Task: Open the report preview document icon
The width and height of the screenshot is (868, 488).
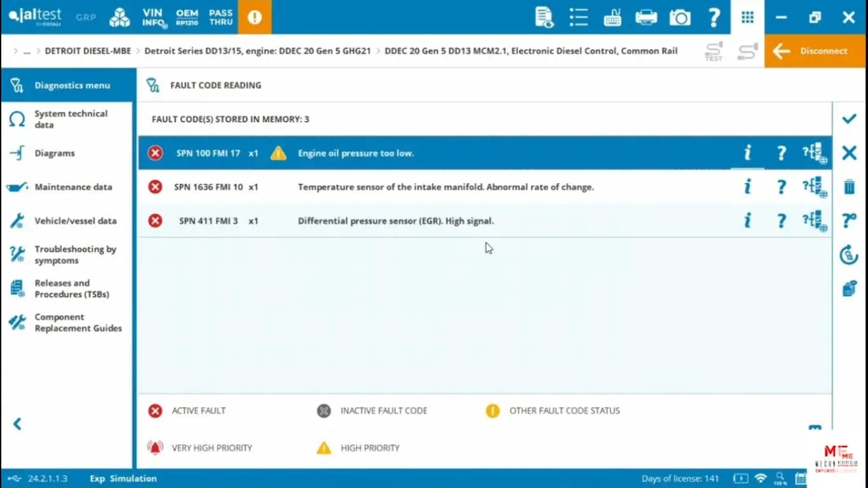Action: point(545,17)
